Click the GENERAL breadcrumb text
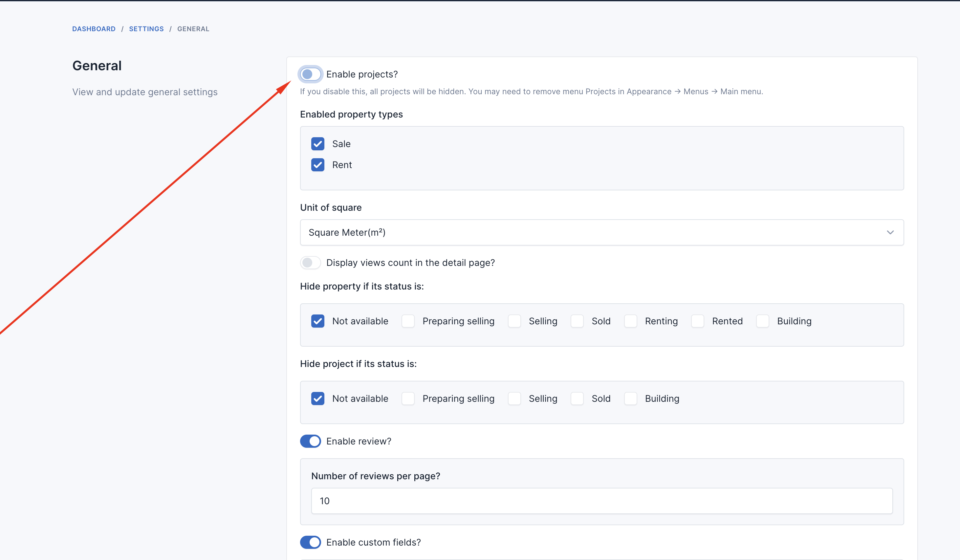Viewport: 960px width, 560px height. pos(193,29)
